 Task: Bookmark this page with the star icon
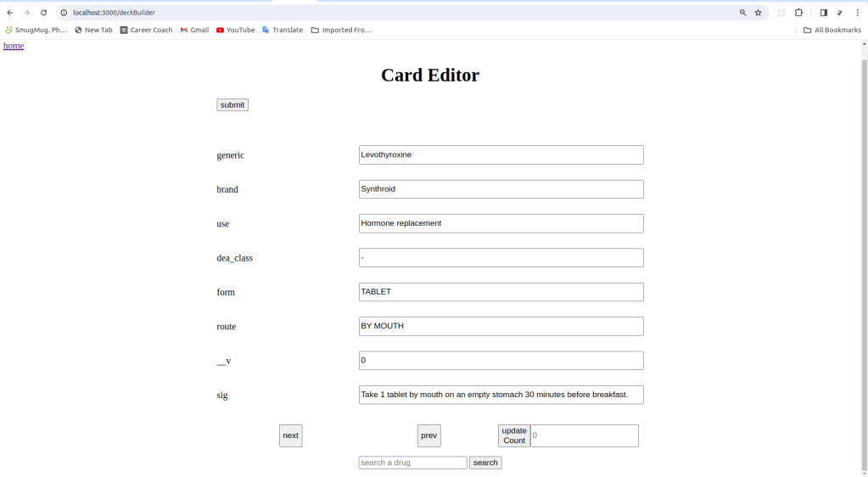click(758, 13)
